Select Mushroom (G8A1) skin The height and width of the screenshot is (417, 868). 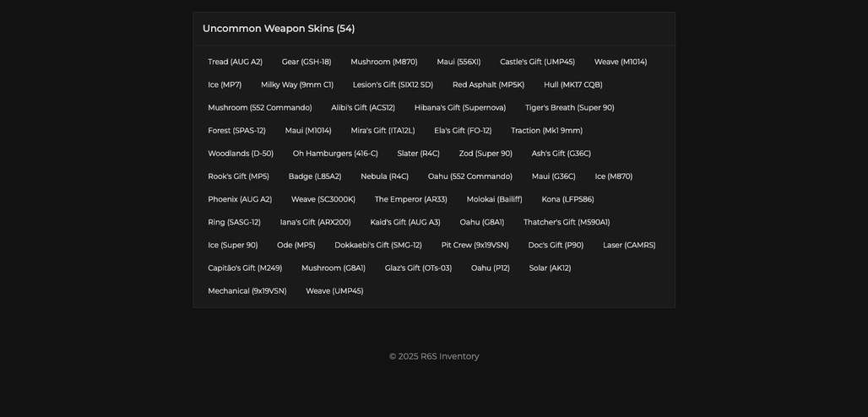[x=334, y=268]
